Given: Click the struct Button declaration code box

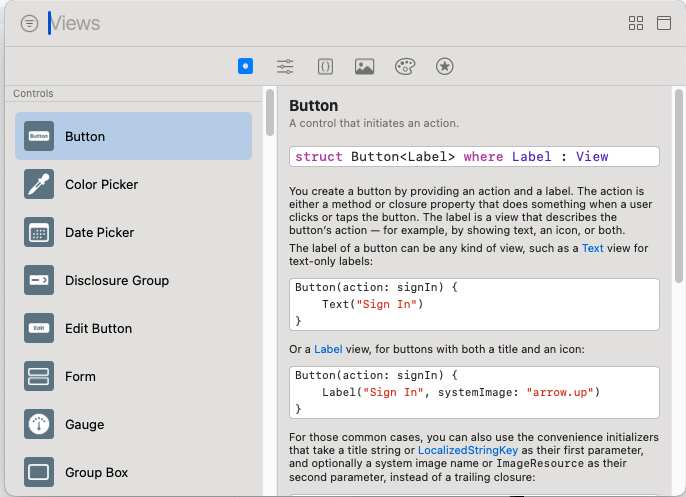Looking at the screenshot, I should 474,157.
